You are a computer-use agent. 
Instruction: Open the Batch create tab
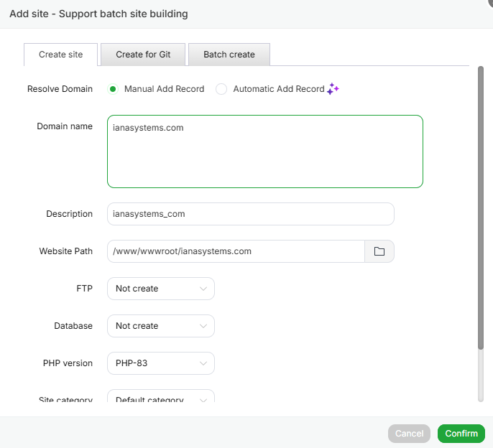[229, 55]
